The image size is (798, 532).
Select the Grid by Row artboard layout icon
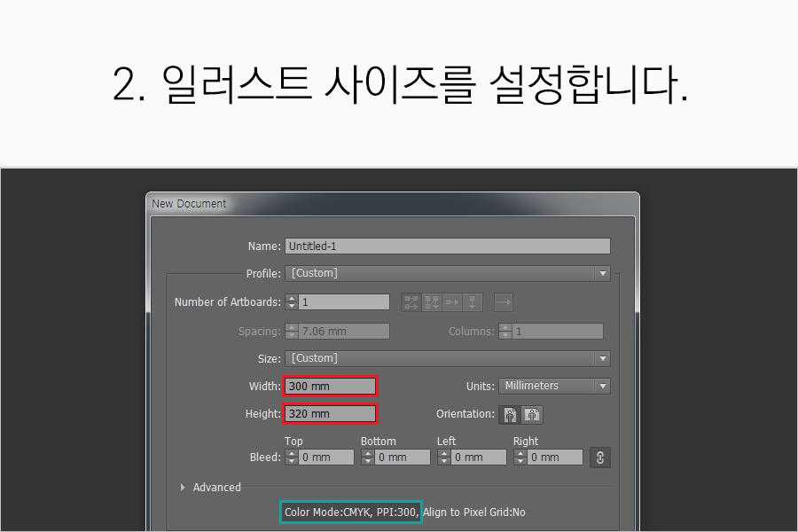pyautogui.click(x=411, y=302)
